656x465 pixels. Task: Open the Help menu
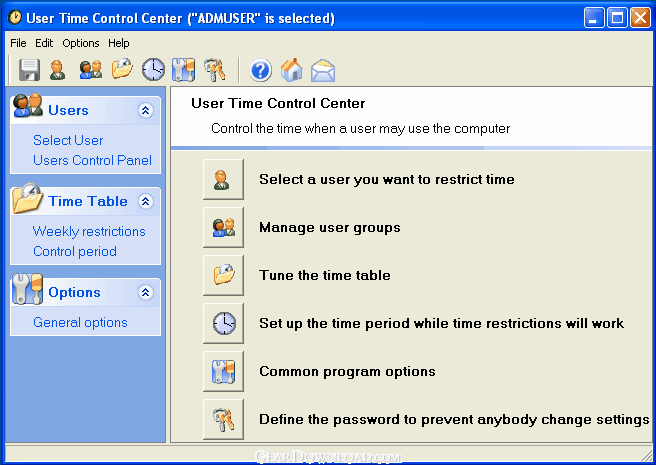[x=118, y=43]
